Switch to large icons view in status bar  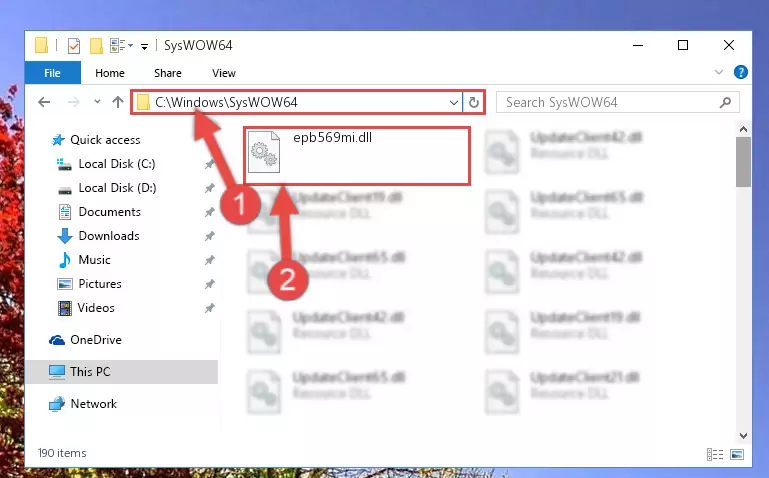pyautogui.click(x=737, y=454)
